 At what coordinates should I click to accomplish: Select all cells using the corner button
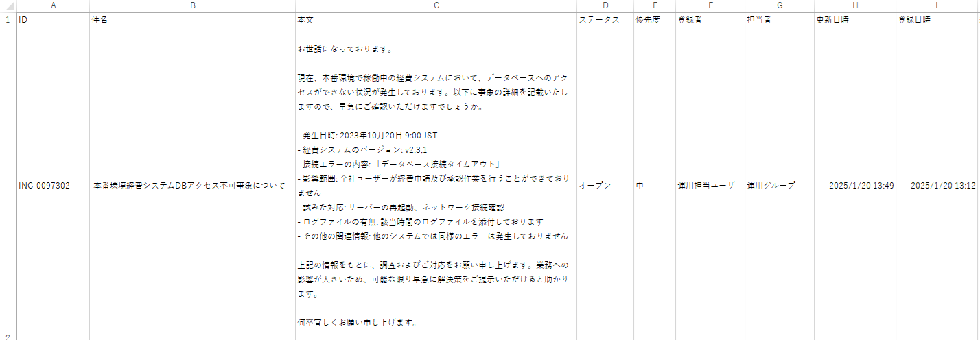[8, 5]
